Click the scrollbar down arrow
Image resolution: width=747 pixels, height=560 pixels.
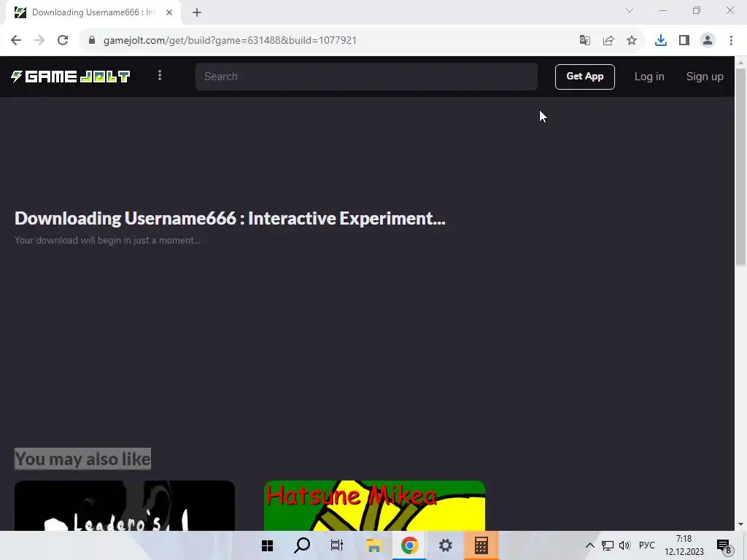(x=740, y=524)
